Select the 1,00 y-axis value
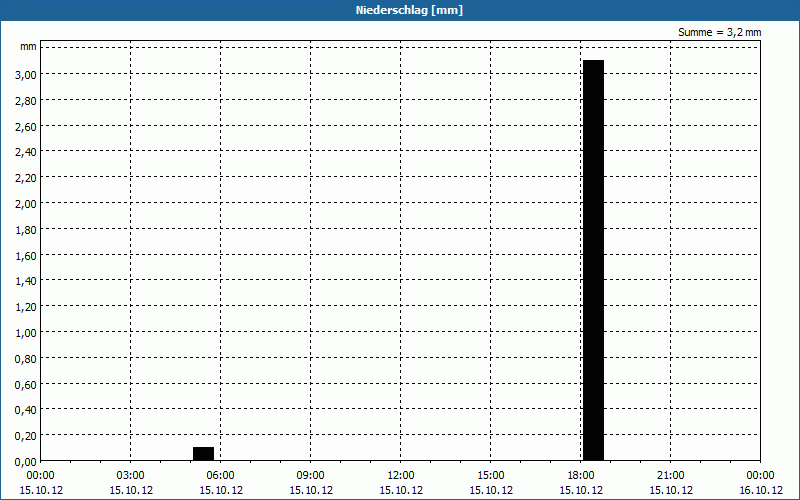The image size is (800, 500). (26, 333)
